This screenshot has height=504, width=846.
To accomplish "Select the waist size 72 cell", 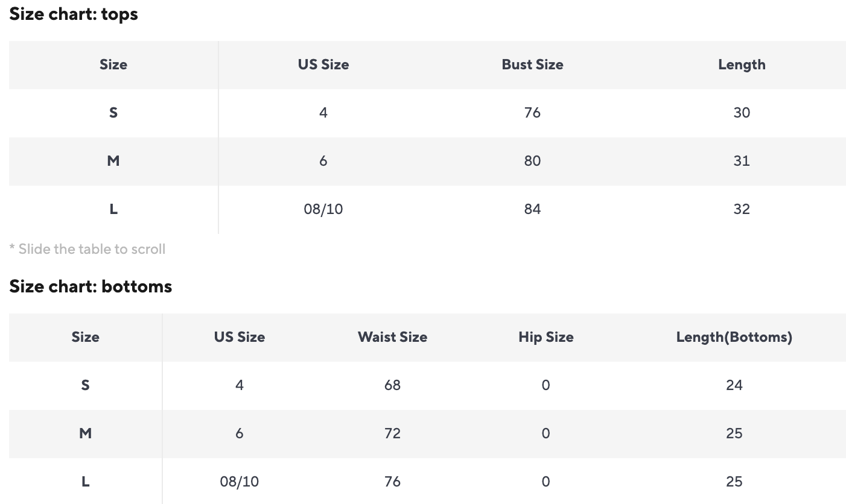I will (x=392, y=433).
